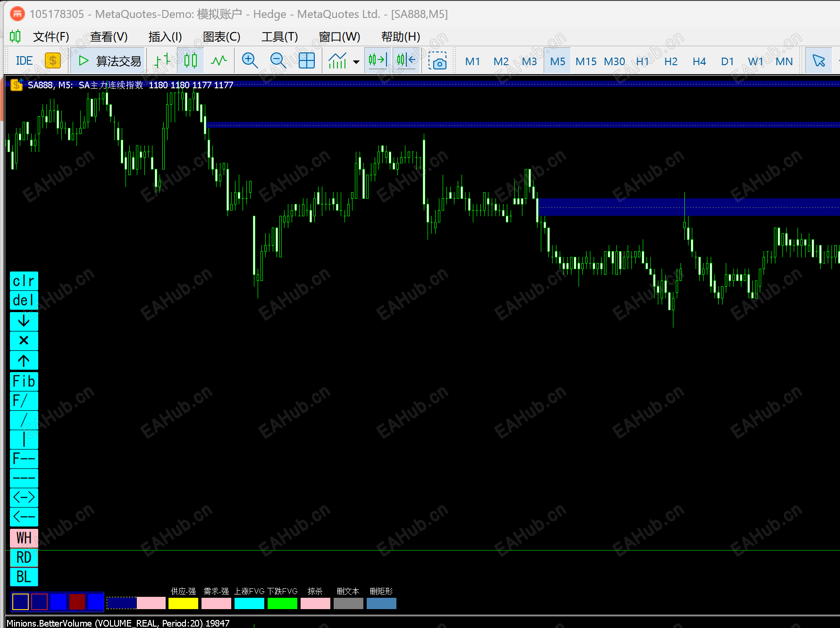Select the D1 timeframe
The height and width of the screenshot is (628, 840).
(x=727, y=61)
